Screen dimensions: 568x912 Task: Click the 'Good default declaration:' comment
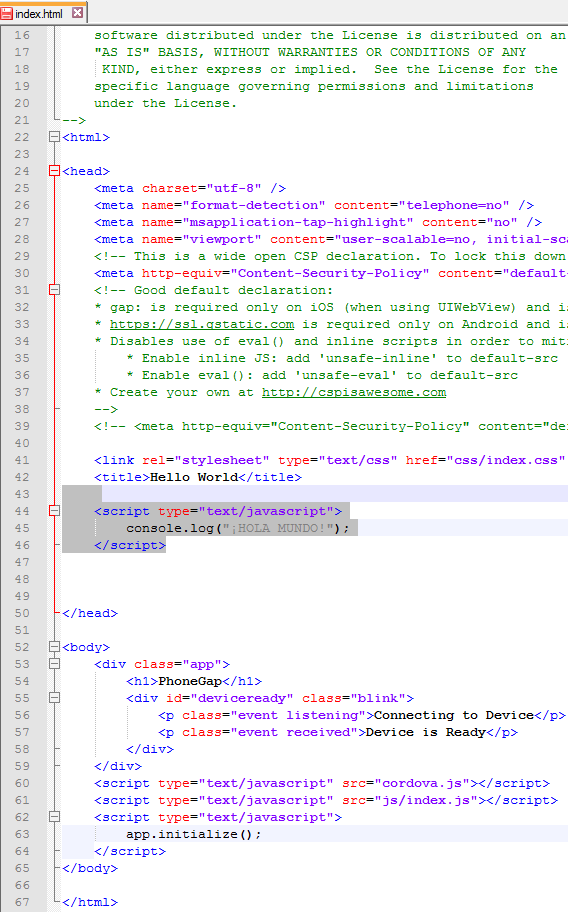(234, 290)
